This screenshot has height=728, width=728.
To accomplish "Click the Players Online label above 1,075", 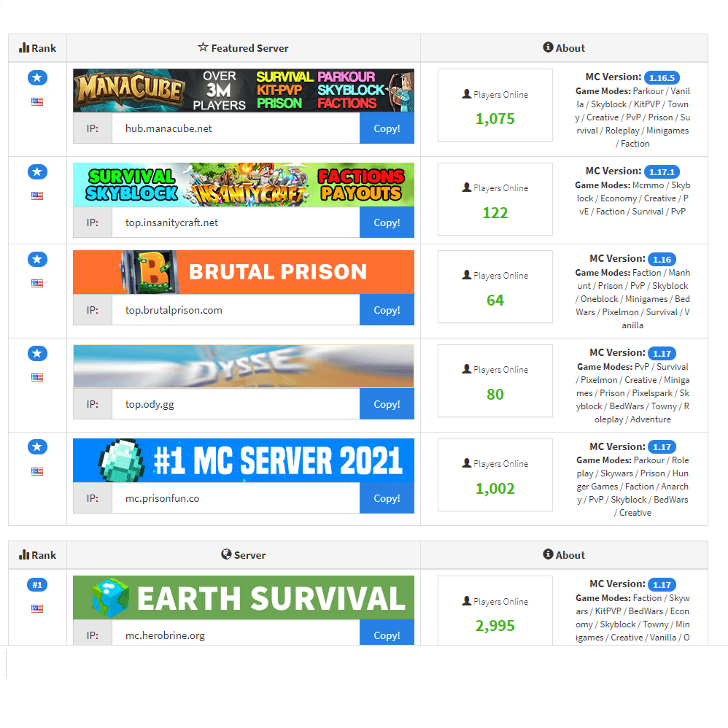I will tap(500, 95).
